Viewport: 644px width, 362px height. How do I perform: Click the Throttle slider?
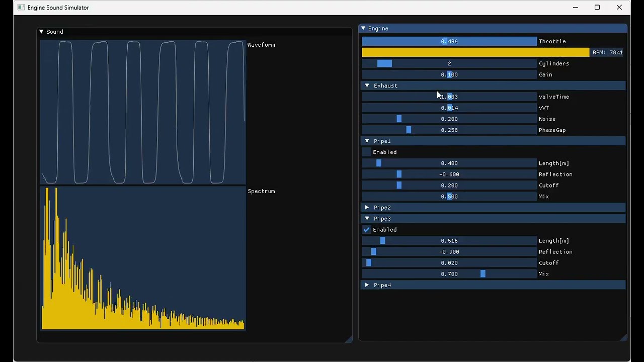(449, 41)
